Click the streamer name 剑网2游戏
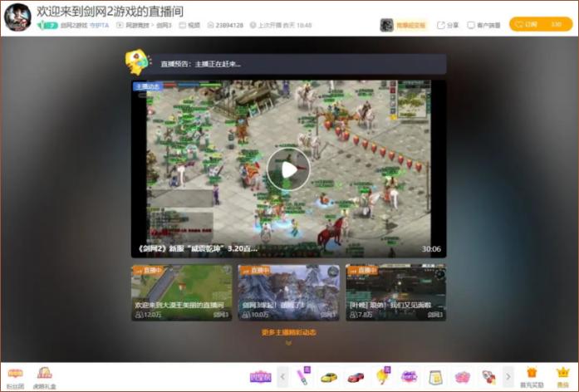579x392 pixels. point(74,25)
